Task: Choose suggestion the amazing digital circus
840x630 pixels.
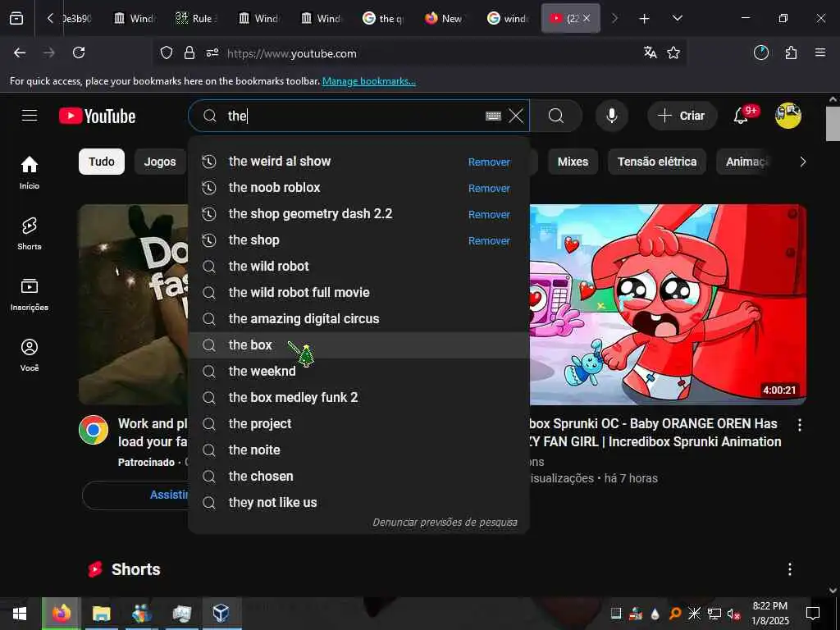Action: click(358, 319)
